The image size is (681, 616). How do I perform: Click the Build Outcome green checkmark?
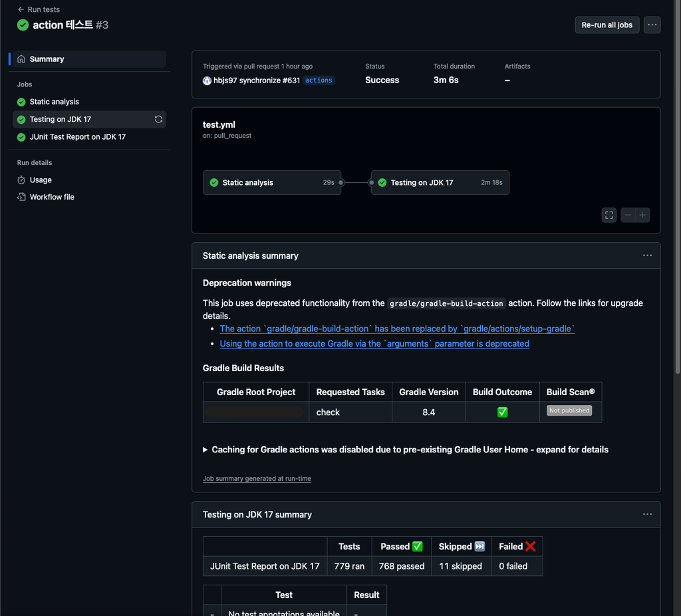click(503, 412)
